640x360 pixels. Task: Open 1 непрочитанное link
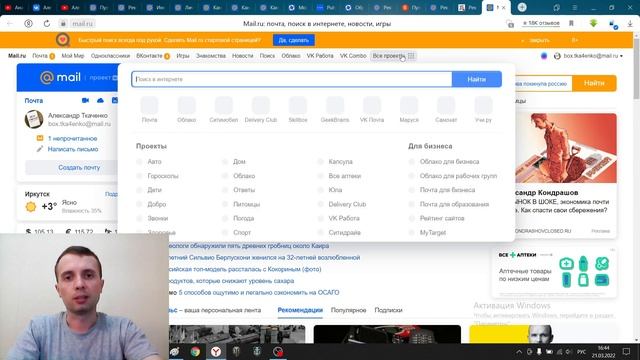tap(72, 138)
